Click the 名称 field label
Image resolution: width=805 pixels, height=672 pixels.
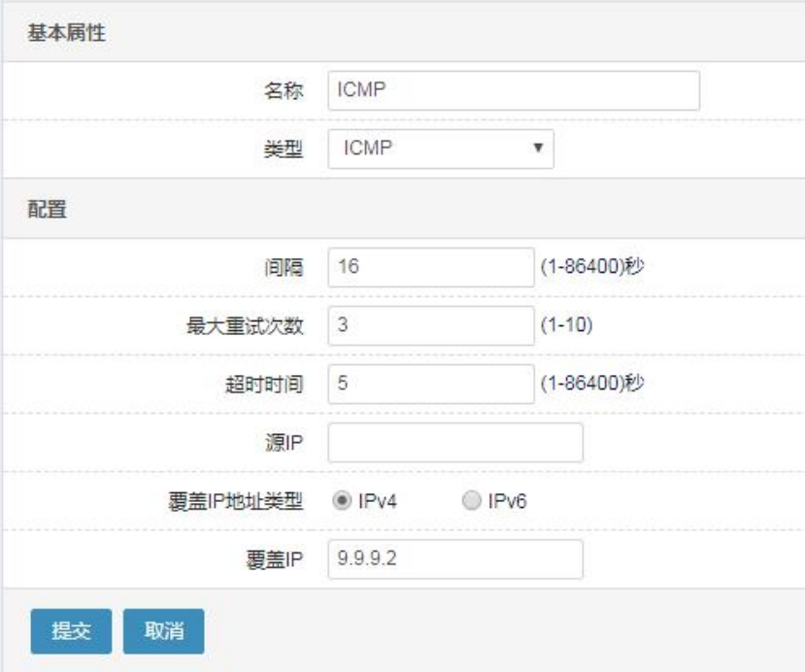(284, 91)
